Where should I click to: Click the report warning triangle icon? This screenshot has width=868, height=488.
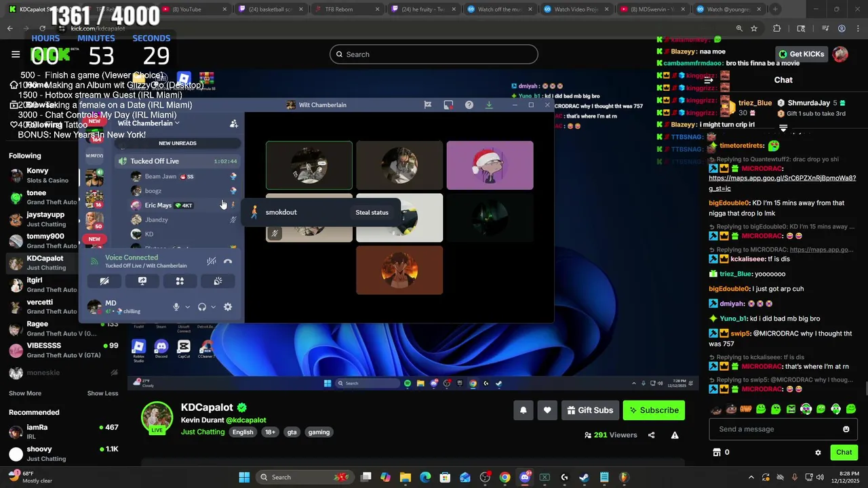click(675, 435)
